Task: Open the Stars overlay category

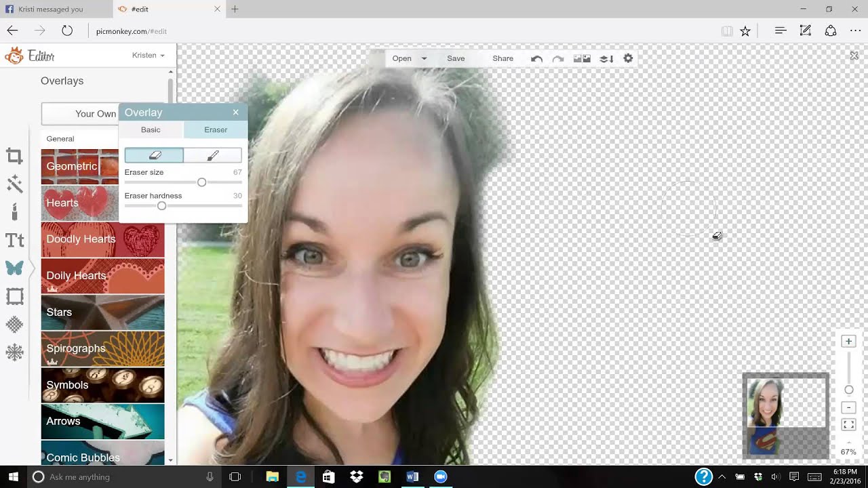Action: pos(102,312)
